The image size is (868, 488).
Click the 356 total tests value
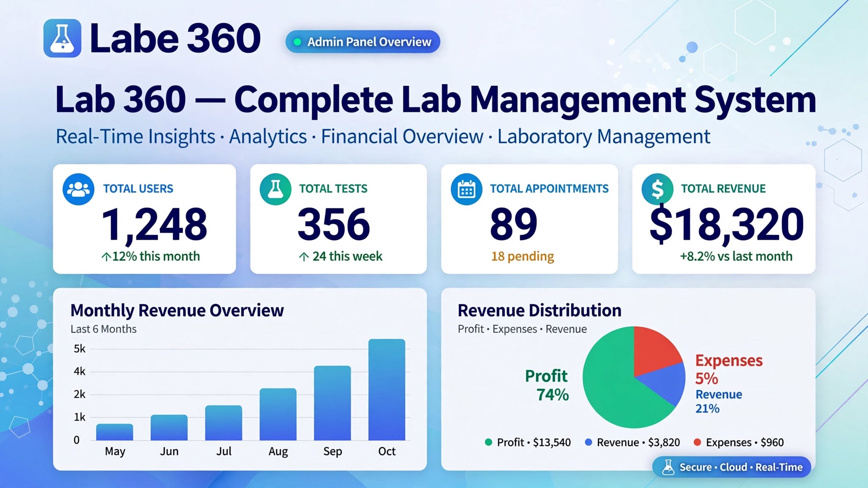coord(334,224)
